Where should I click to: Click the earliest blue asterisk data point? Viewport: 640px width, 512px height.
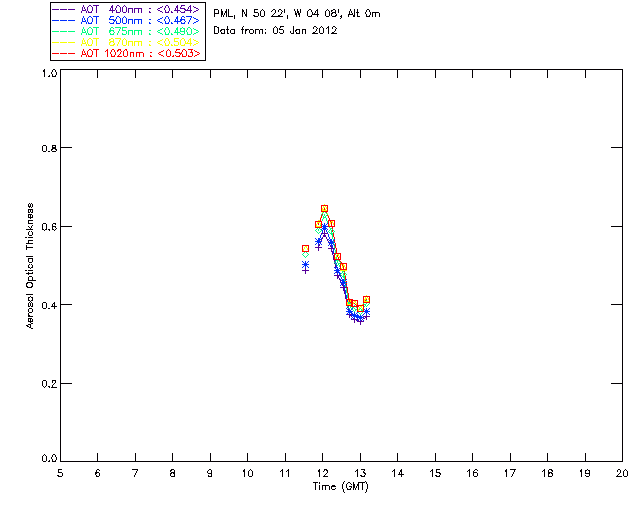pyautogui.click(x=305, y=265)
